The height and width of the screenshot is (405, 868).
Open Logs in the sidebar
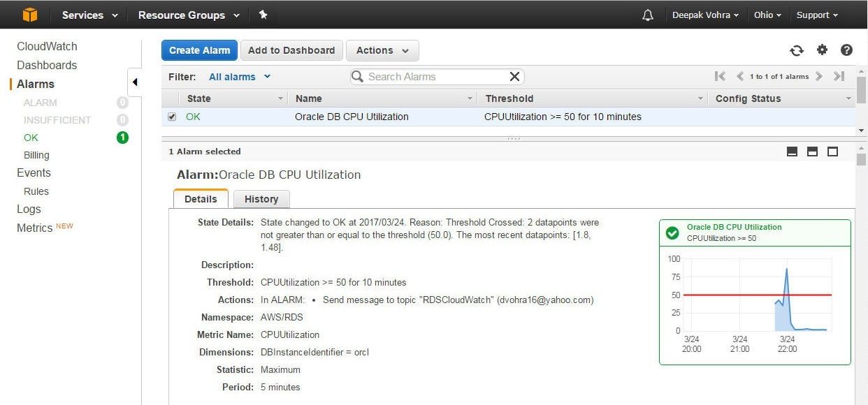[x=29, y=209]
